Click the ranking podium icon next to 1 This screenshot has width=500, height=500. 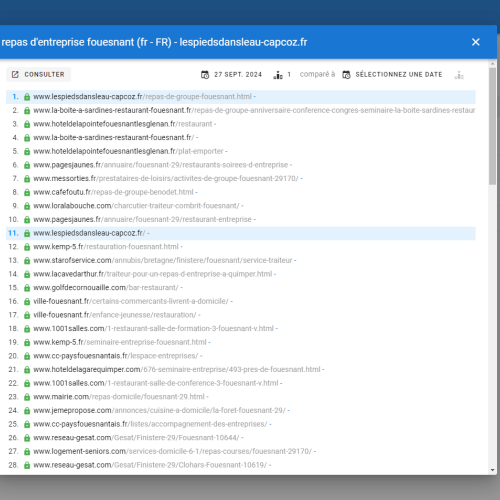(x=278, y=75)
